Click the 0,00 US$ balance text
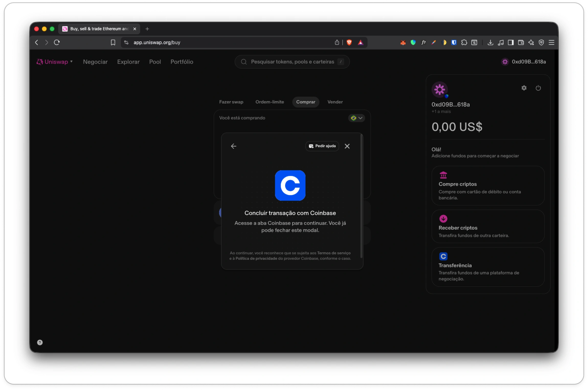 click(x=457, y=127)
